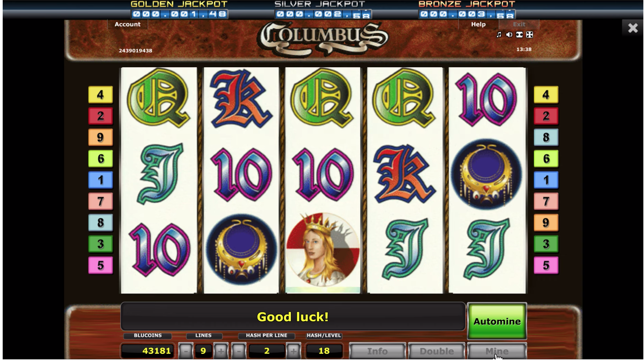Select payline 5 pink marker on right
The width and height of the screenshot is (644, 360).
click(546, 265)
